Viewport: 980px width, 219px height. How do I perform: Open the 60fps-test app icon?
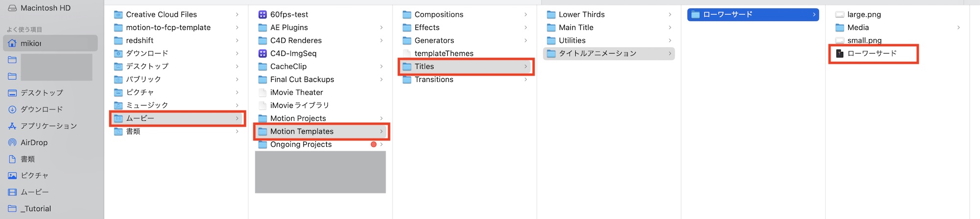coord(263,15)
